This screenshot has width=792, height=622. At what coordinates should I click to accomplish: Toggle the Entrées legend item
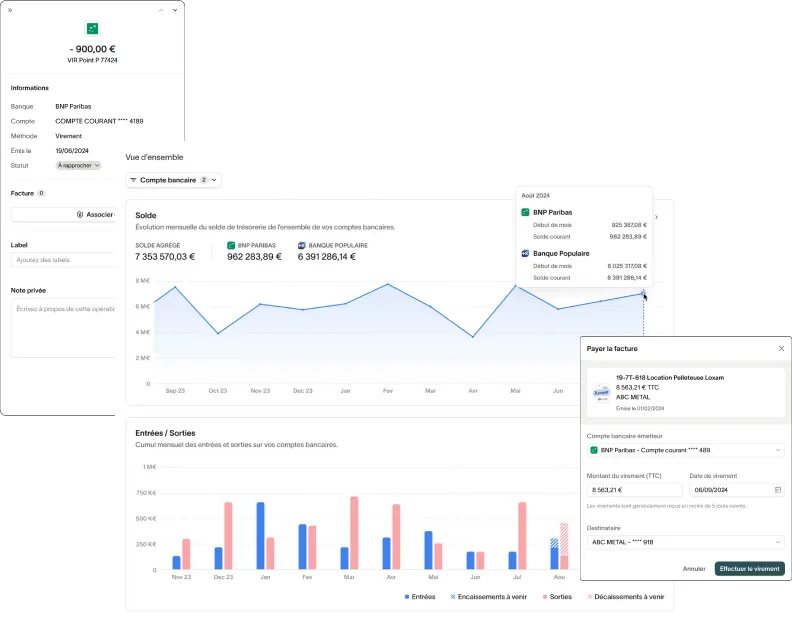[x=420, y=597]
